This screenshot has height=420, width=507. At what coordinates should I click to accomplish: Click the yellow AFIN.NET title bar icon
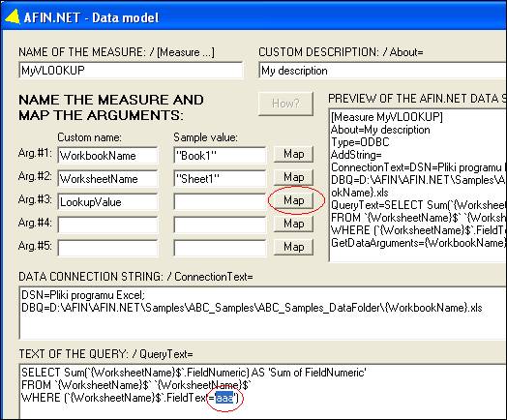[x=13, y=16]
